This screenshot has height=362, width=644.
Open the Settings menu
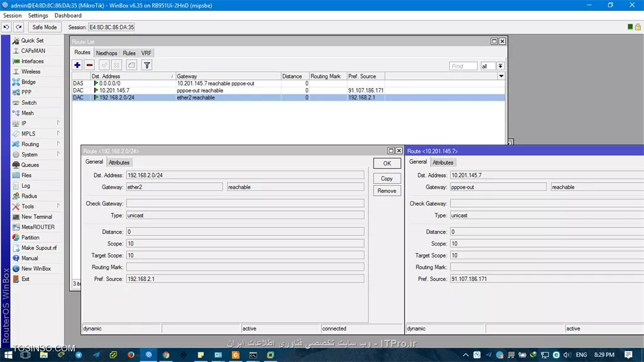tap(38, 16)
